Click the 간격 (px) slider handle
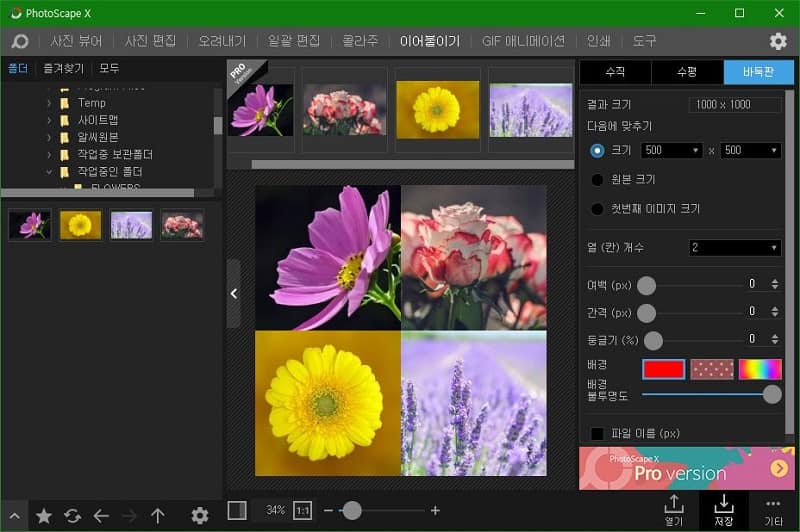Viewport: 800px width, 532px height. 646,313
